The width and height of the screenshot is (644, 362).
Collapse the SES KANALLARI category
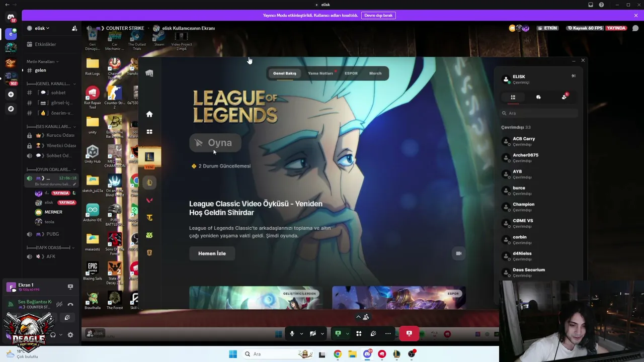pos(51,126)
